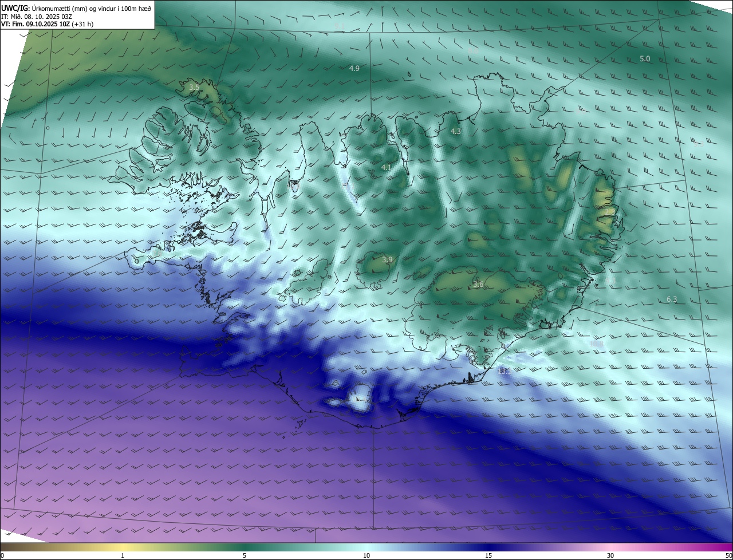
Task: Click the map value label 3.9
Action: 387,260
